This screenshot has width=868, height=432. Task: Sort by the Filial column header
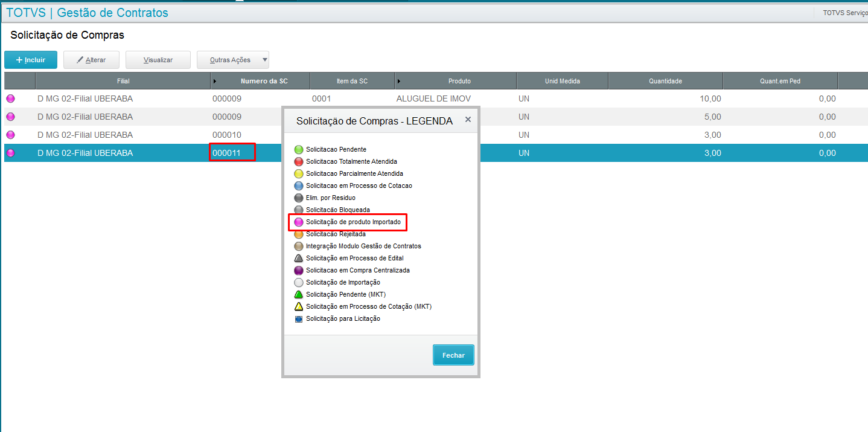tap(123, 81)
